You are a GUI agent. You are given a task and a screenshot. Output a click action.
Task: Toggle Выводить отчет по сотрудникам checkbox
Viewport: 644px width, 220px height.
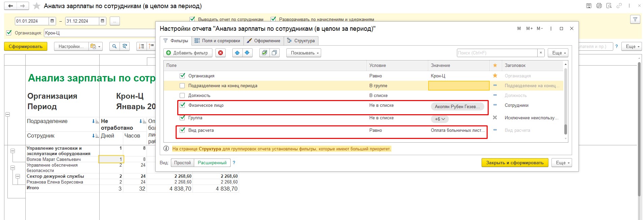(x=192, y=19)
